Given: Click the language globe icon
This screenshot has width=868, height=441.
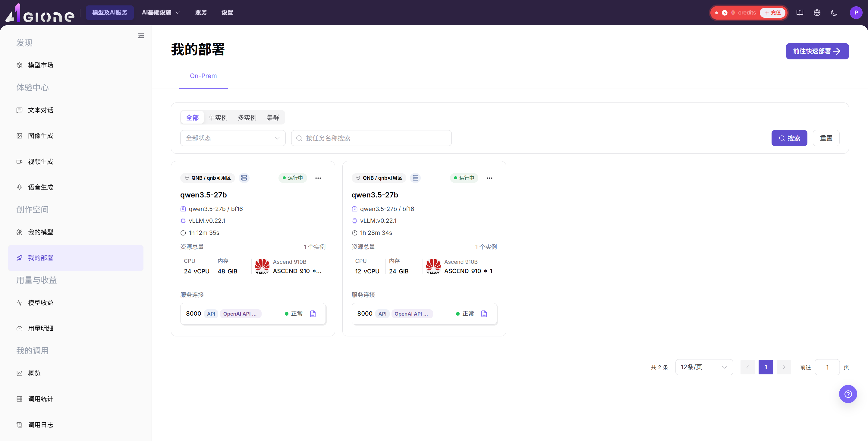Looking at the screenshot, I should [817, 13].
